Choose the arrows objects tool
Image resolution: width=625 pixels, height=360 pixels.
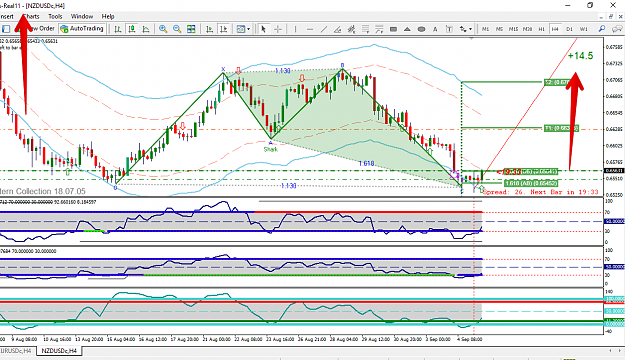[x=463, y=29]
